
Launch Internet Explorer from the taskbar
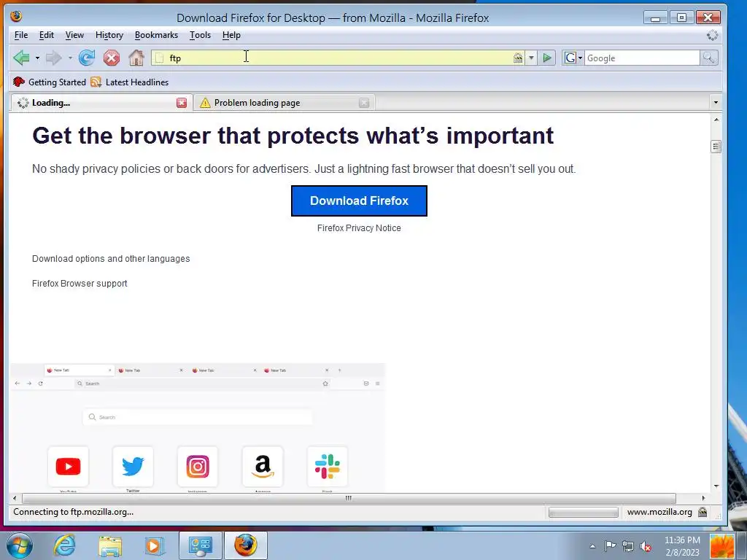pos(64,545)
